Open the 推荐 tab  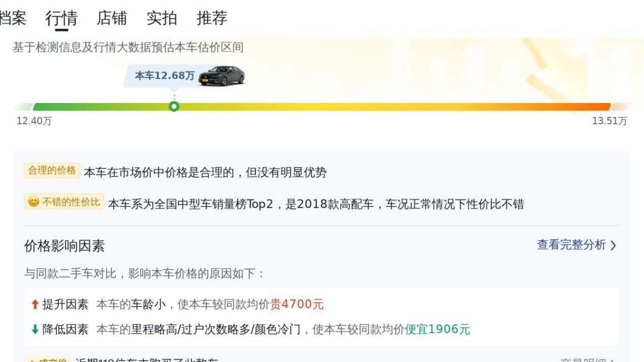pyautogui.click(x=212, y=18)
